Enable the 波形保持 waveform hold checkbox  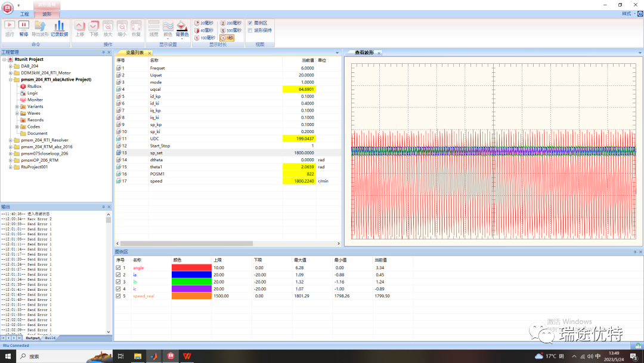tap(250, 30)
